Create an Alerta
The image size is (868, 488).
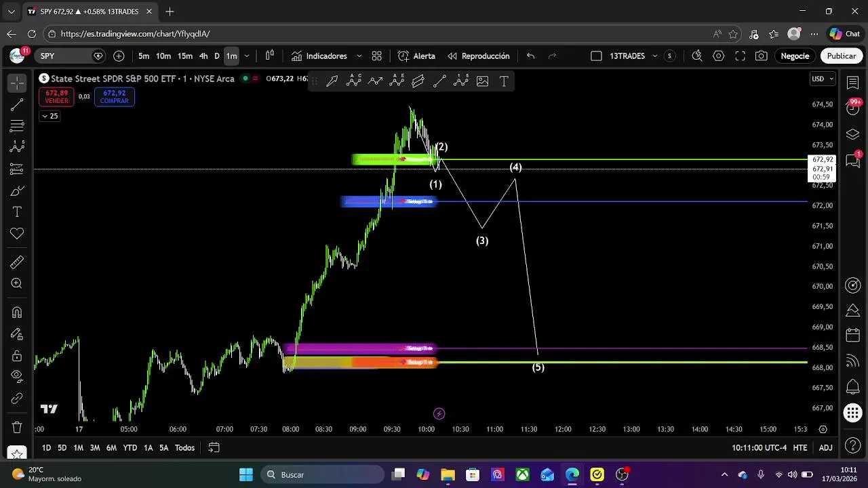416,56
